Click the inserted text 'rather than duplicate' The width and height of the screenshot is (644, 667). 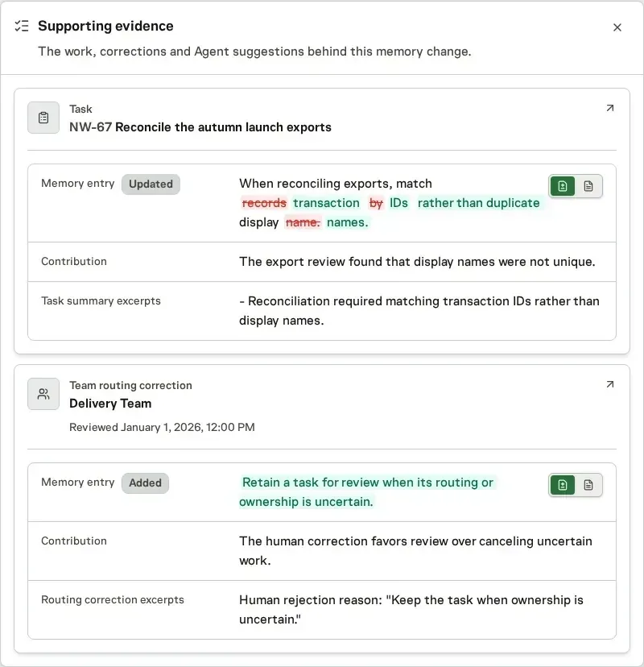[x=479, y=203]
